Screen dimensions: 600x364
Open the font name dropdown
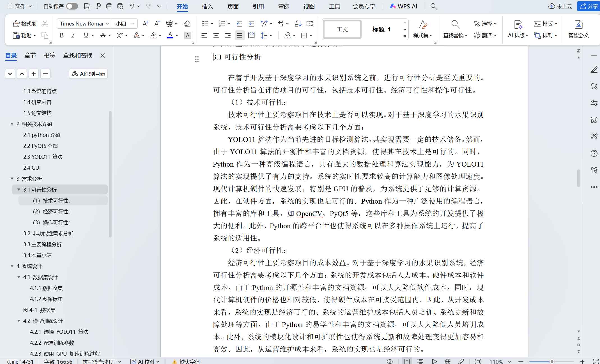(x=108, y=24)
